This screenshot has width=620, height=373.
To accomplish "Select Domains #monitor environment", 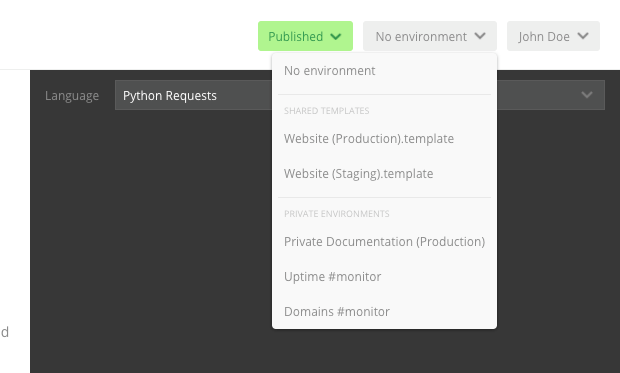I will (384, 312).
